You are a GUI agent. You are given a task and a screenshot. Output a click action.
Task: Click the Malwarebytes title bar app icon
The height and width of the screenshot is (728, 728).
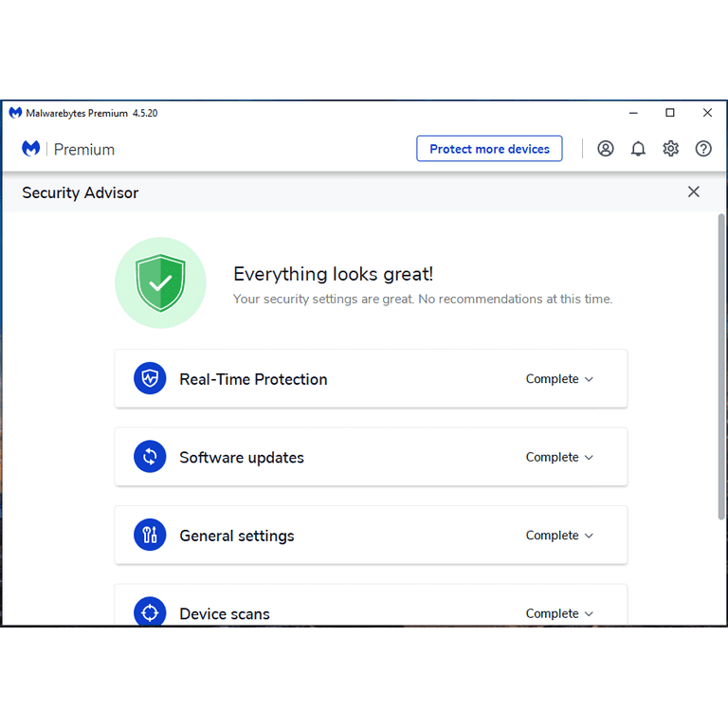tap(15, 113)
